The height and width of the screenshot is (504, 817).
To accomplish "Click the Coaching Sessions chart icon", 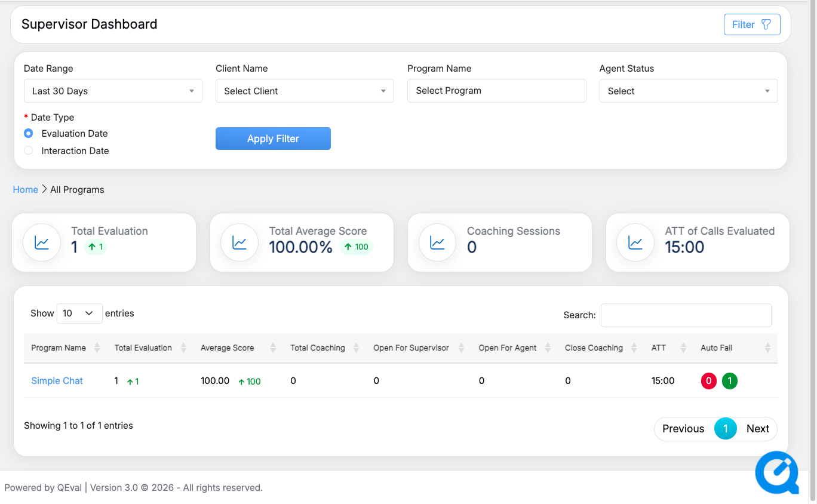I will click(x=438, y=242).
